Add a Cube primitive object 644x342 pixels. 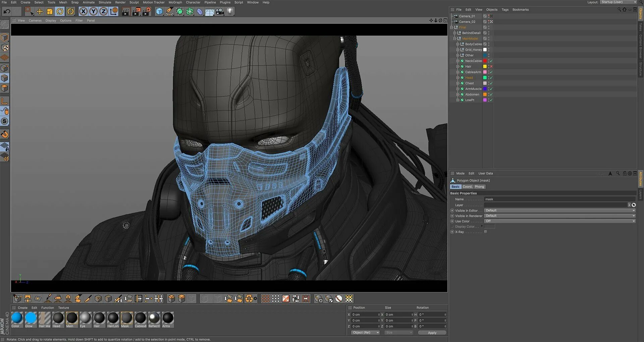point(159,11)
